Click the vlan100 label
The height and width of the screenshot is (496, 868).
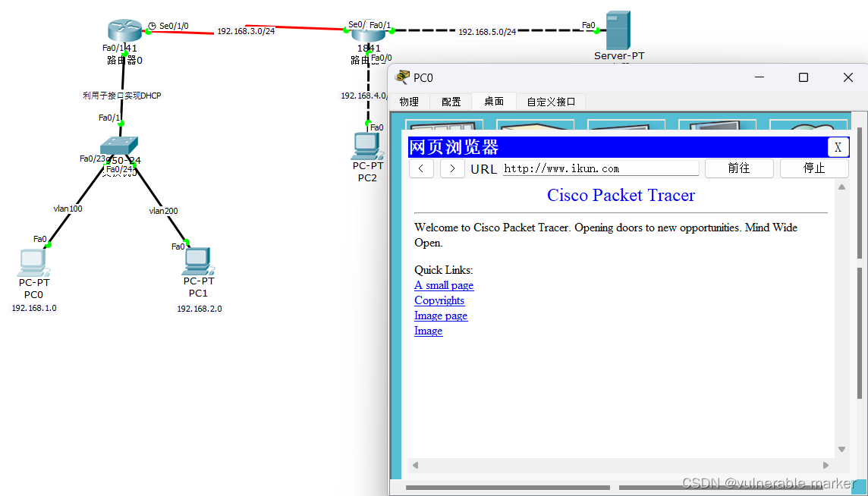click(68, 209)
